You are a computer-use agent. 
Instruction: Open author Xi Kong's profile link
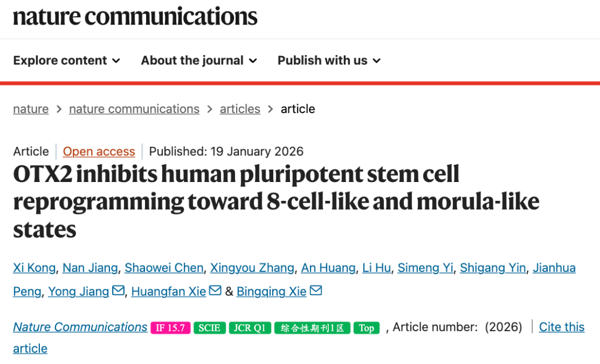(x=34, y=268)
